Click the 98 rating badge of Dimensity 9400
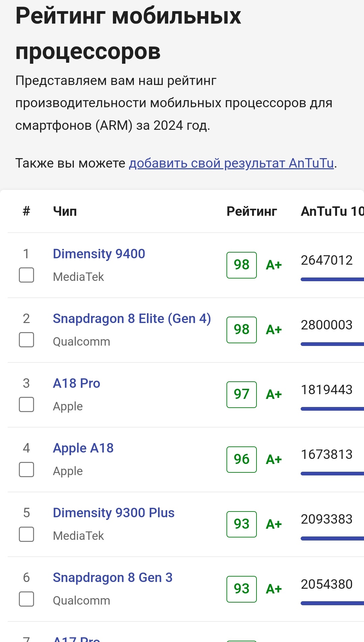 241,265
